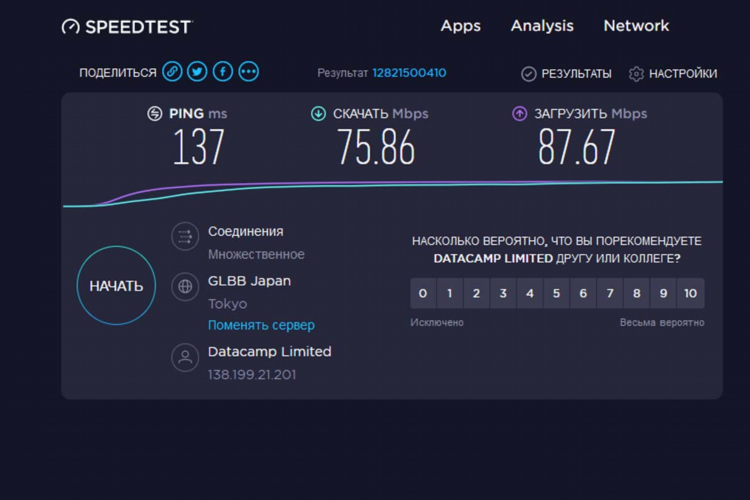Screen dimensions: 750x500
Task: Click the Весьма вероятно label under the rating scale
Action: [x=662, y=323]
